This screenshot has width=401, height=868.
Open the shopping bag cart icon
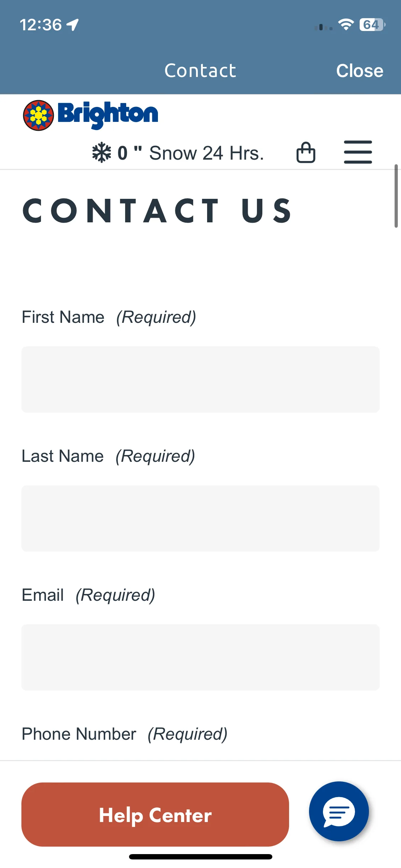pos(306,153)
